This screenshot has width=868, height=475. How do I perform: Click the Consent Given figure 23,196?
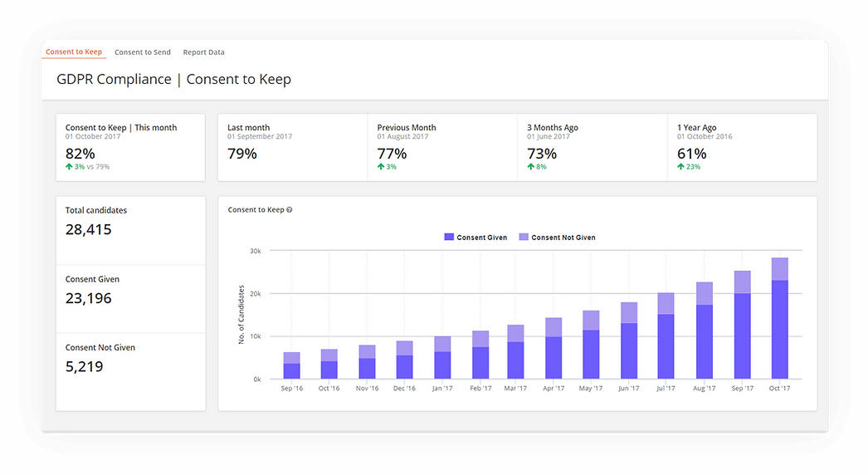pyautogui.click(x=89, y=297)
